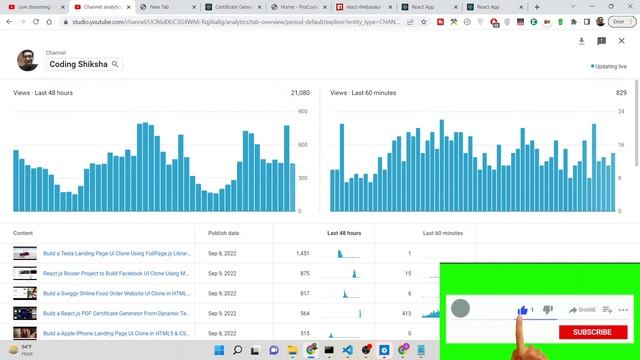640x360 pixels.
Task: Click Tesla Landing Page video thumbnail
Action: (25, 253)
